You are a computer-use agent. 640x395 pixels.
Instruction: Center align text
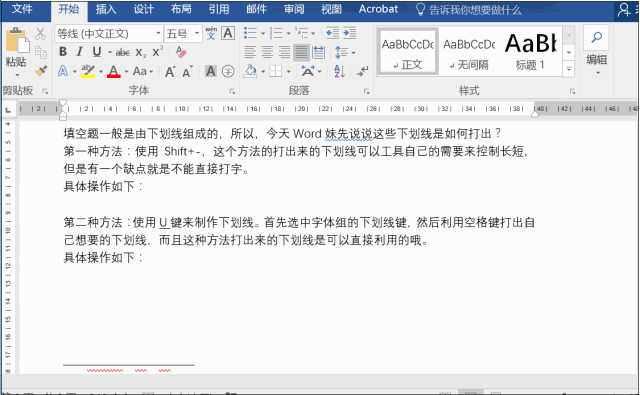267,52
